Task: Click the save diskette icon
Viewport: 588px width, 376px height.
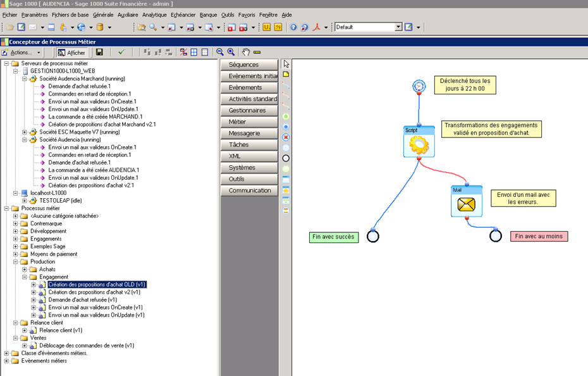Action: [x=99, y=52]
